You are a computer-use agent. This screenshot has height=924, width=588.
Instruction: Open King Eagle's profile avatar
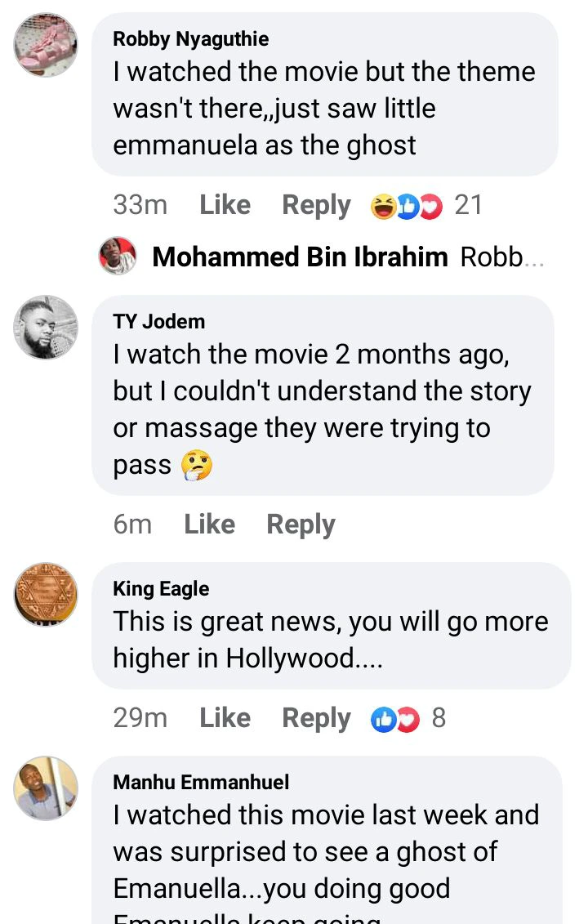(46, 594)
